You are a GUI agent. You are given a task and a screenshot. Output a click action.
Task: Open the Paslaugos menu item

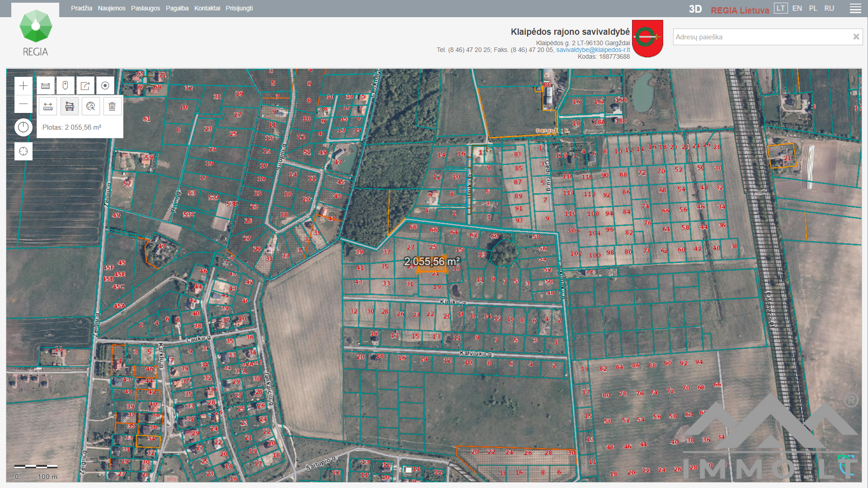coord(146,8)
